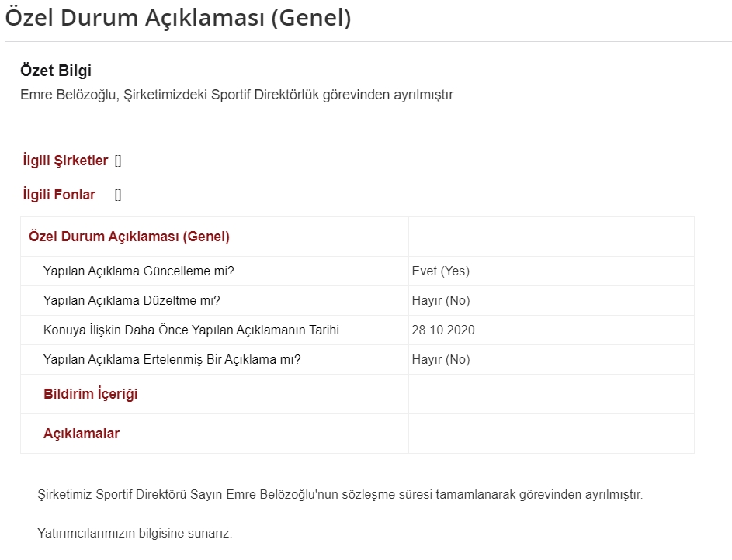The image size is (732, 560).
Task: Click 'Yapılan Açıklama Güncelleme mi?' row label
Action: tap(139, 271)
